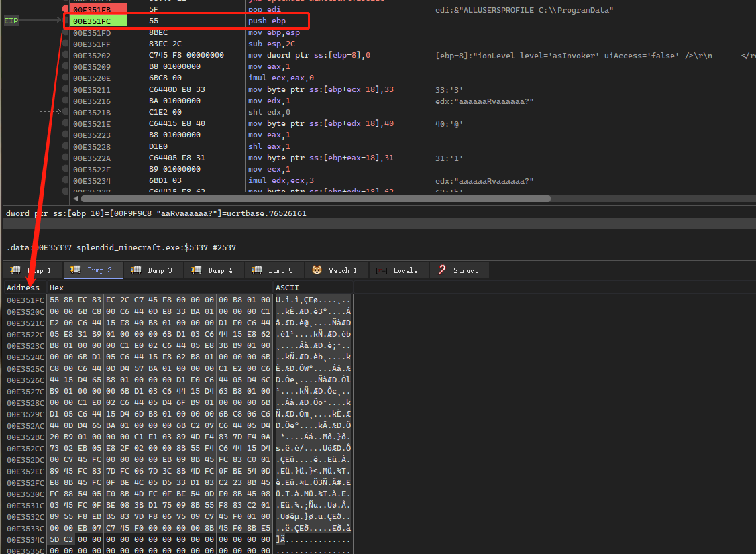This screenshot has height=554, width=756.
Task: Select 'mov byte ptr ss:[ebp+edx-18],40' instruction
Action: [321, 123]
